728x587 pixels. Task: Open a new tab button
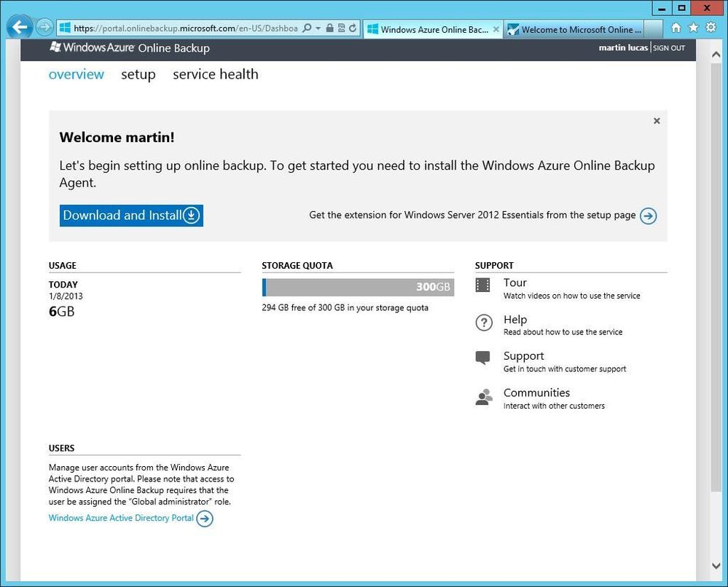[x=654, y=29]
